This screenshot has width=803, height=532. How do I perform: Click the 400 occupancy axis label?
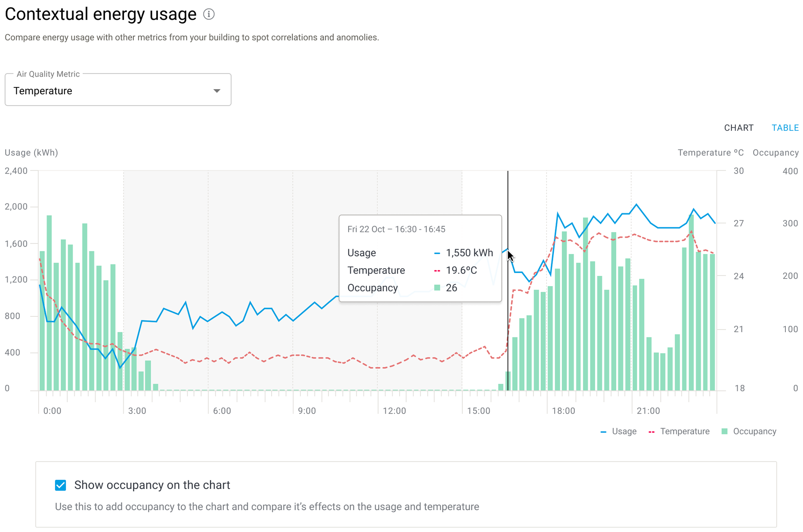tap(790, 171)
